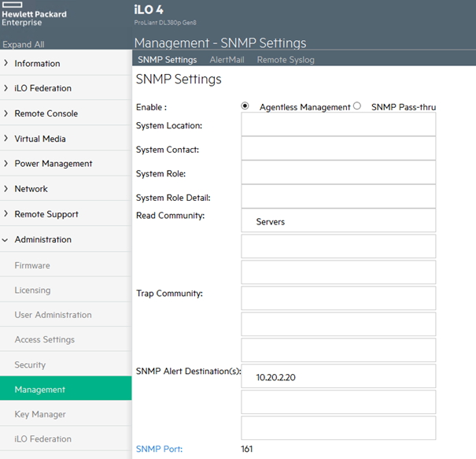Open the Remote Syslog tab
476x459 pixels.
click(x=286, y=60)
